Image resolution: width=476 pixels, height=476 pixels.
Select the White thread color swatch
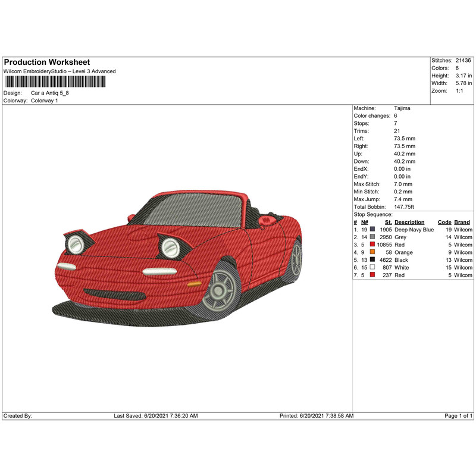pos(372,268)
